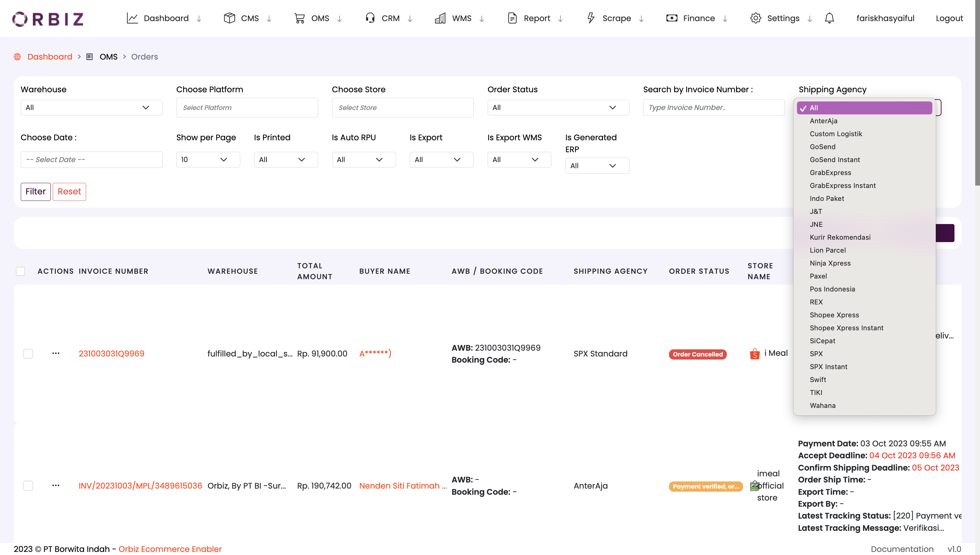This screenshot has width=980, height=555.
Task: Click the Order Cancelled status badge
Action: tap(697, 354)
